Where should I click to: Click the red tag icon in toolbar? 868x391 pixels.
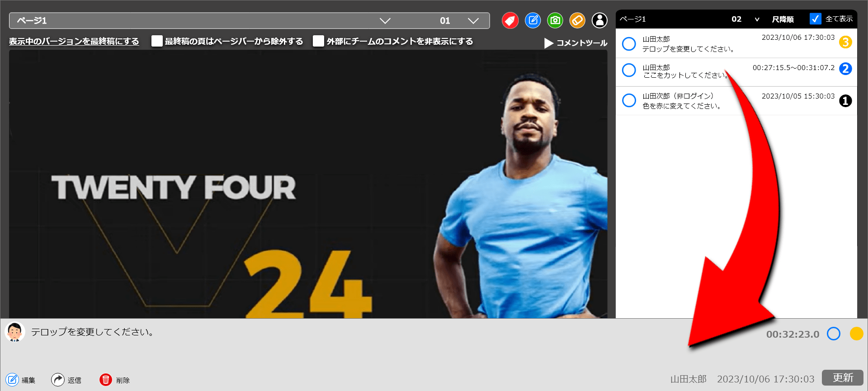click(510, 20)
